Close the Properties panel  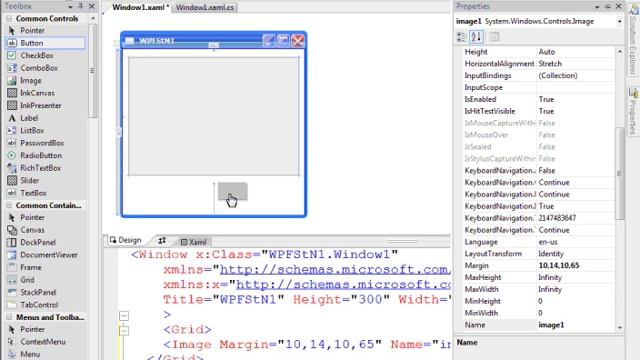(619, 6)
